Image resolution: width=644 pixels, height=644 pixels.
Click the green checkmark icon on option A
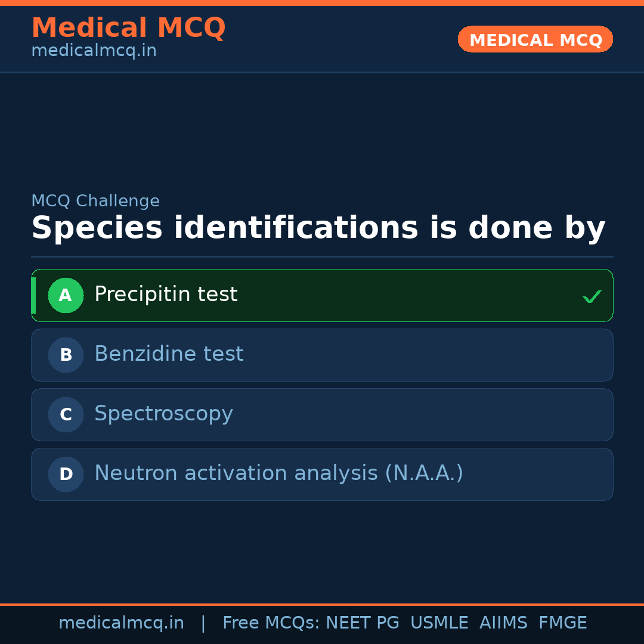pos(592,295)
